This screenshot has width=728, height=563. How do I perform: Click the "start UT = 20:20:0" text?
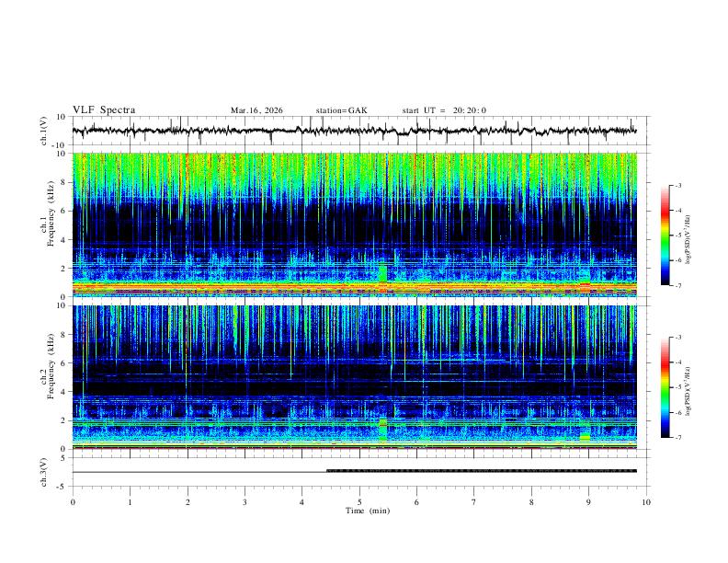444,110
